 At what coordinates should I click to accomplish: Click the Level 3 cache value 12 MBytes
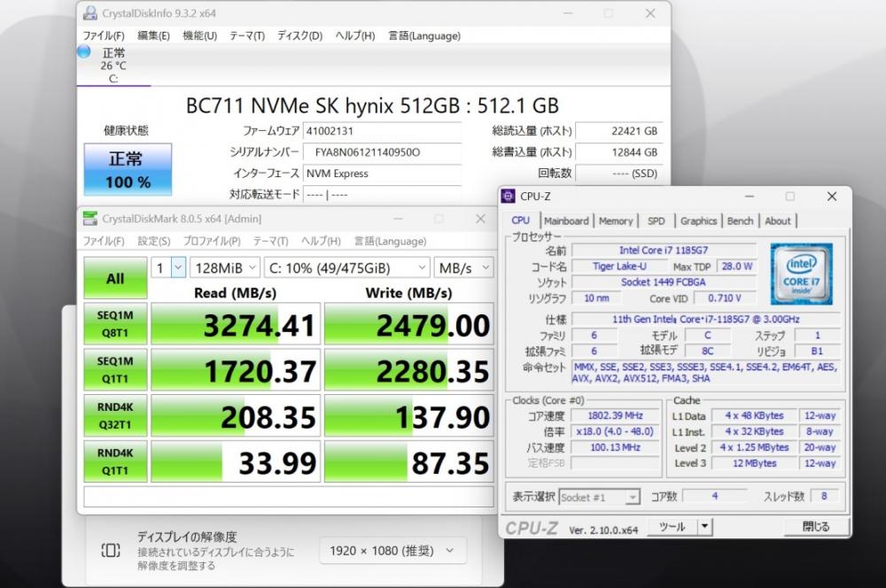[754, 463]
